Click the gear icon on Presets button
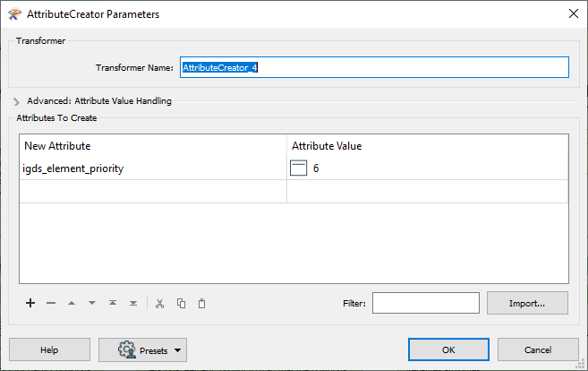 [127, 349]
